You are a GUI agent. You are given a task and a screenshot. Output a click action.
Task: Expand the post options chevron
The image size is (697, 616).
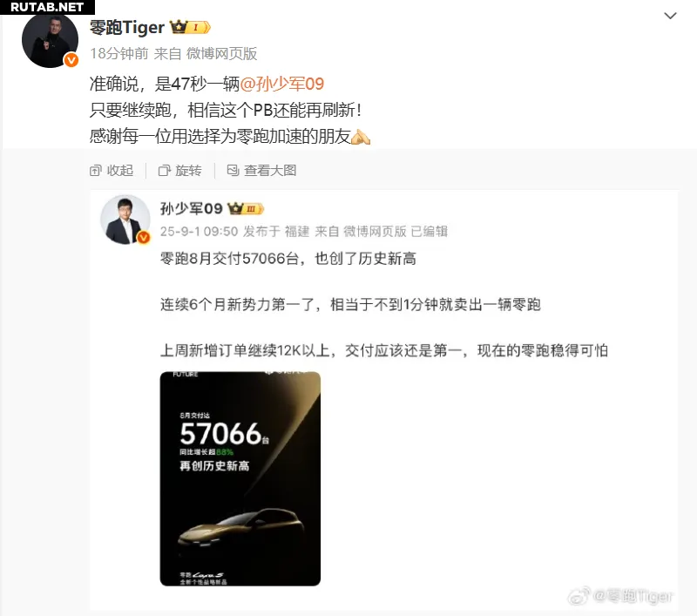(x=670, y=16)
